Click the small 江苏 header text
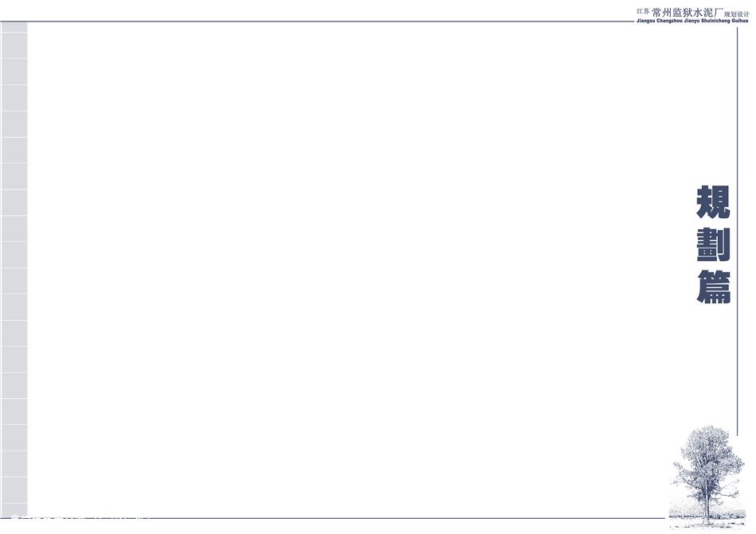756x534 pixels. pyautogui.click(x=643, y=11)
